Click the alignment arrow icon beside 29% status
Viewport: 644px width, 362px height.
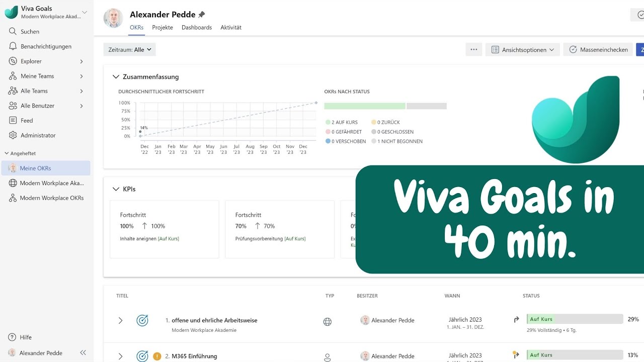click(516, 319)
